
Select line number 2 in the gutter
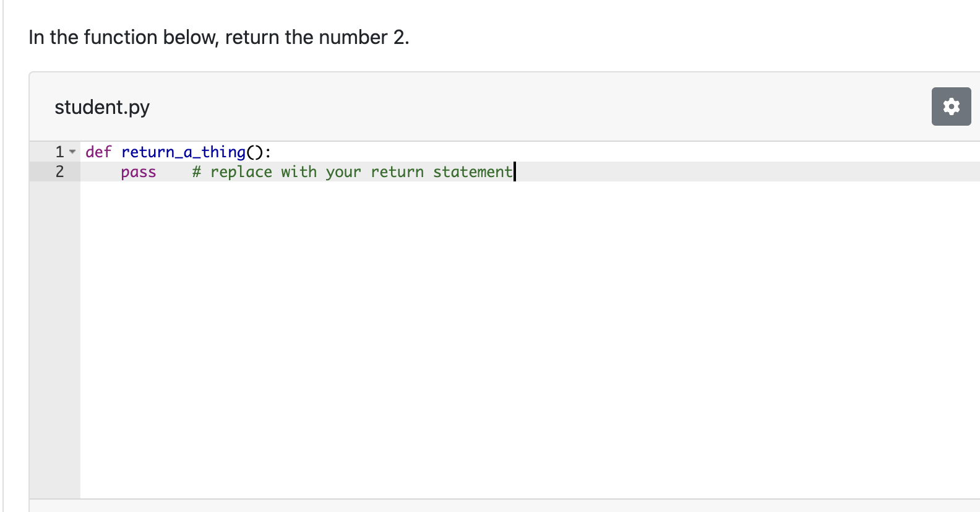pyautogui.click(x=59, y=172)
